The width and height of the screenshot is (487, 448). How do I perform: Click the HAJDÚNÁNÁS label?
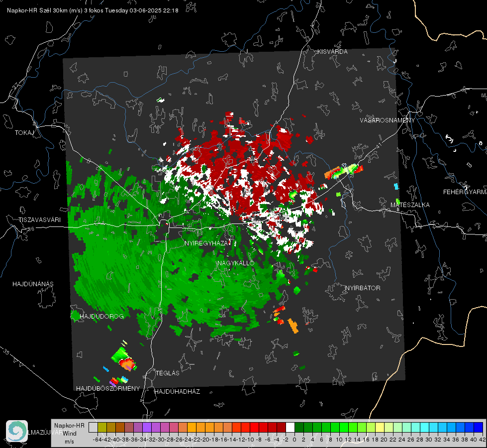tap(33, 284)
